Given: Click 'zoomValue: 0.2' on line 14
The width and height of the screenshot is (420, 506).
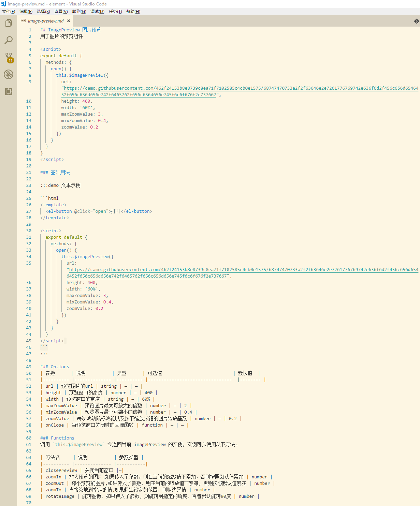Looking at the screenshot, I should tap(80, 127).
